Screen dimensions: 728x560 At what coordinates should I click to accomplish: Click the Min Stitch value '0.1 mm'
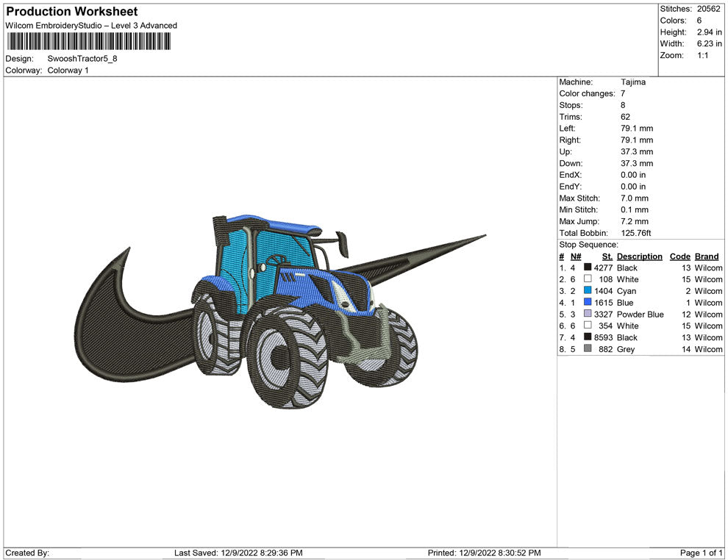635,209
